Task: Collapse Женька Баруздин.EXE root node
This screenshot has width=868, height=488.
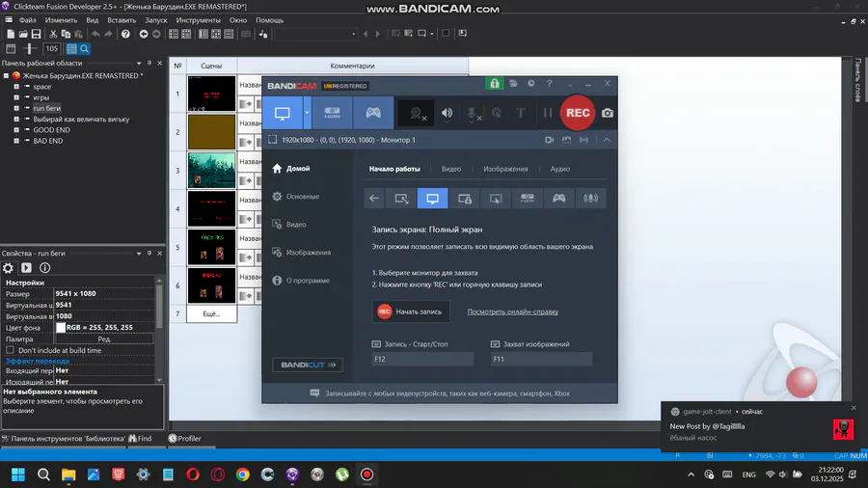Action: pos(6,76)
